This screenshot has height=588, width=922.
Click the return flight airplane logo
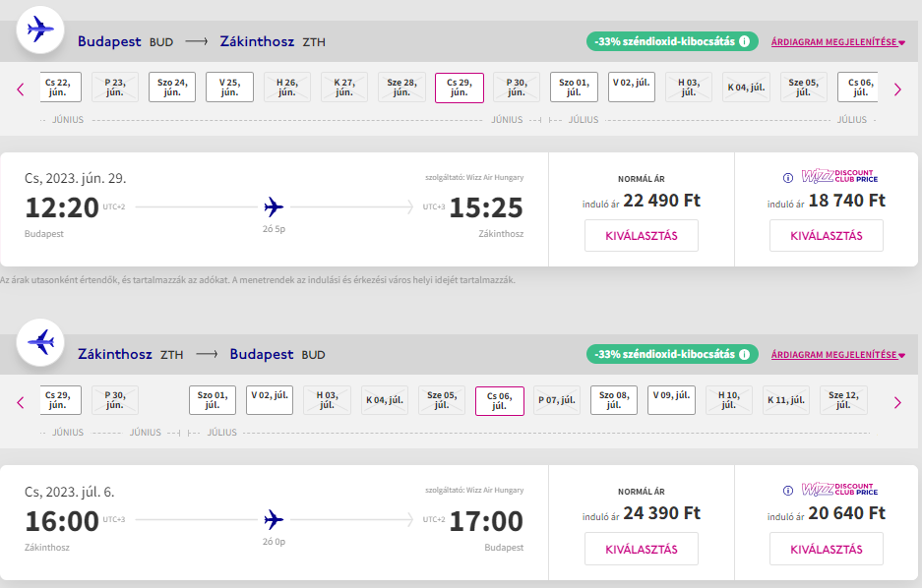[x=41, y=343]
